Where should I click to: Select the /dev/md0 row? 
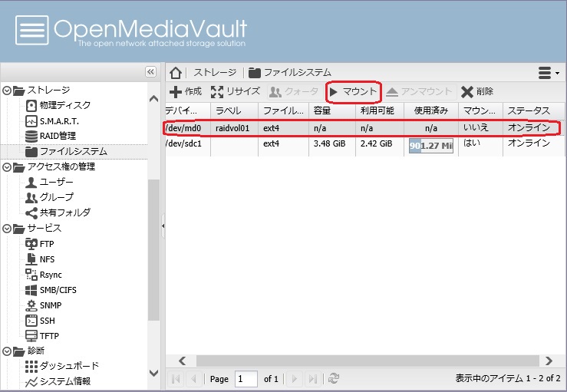(x=364, y=128)
